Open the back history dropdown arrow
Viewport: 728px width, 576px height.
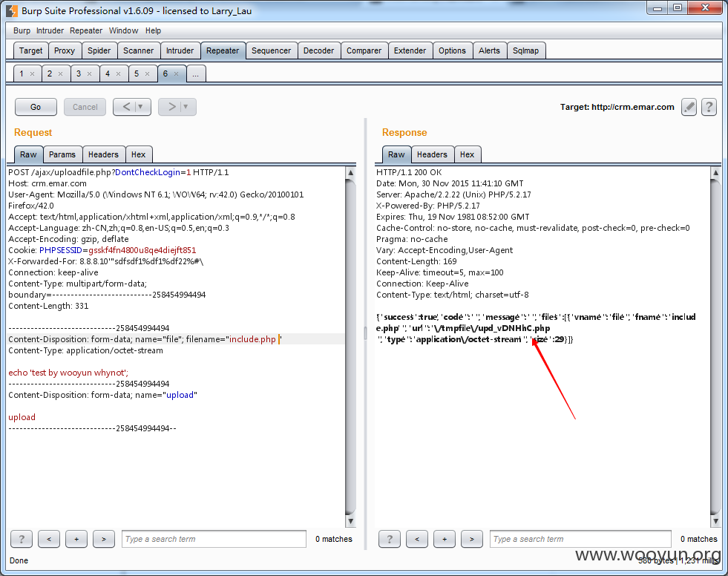[141, 107]
